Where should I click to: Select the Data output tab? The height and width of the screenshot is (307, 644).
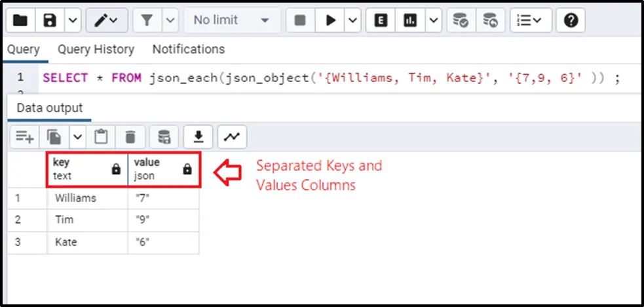click(x=50, y=108)
